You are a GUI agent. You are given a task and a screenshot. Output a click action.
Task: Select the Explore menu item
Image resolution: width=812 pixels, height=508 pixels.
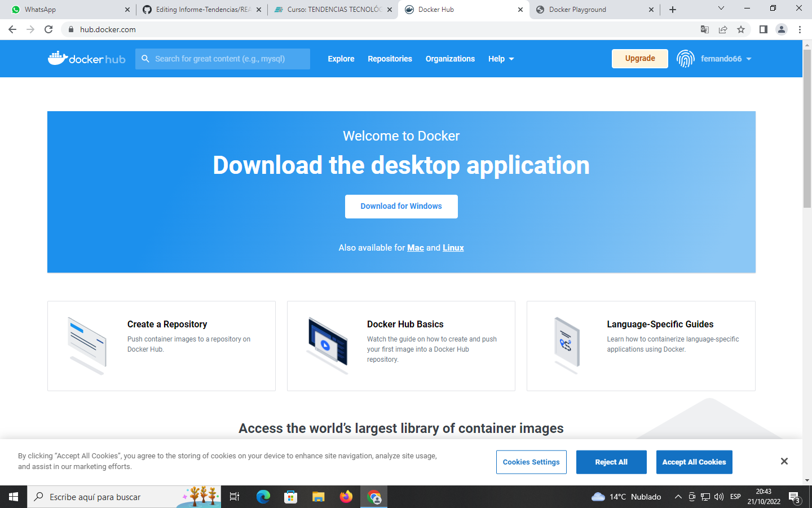[341, 58]
